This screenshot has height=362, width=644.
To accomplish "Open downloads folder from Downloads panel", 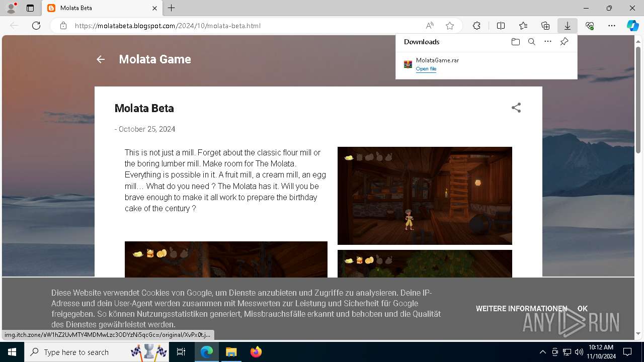I will pos(515,42).
